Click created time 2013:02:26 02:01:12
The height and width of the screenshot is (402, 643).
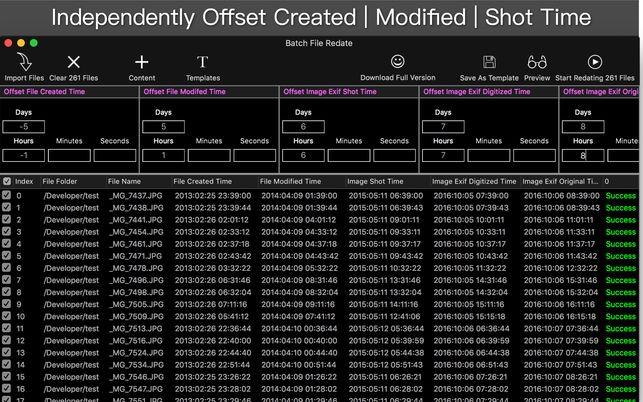(212, 219)
